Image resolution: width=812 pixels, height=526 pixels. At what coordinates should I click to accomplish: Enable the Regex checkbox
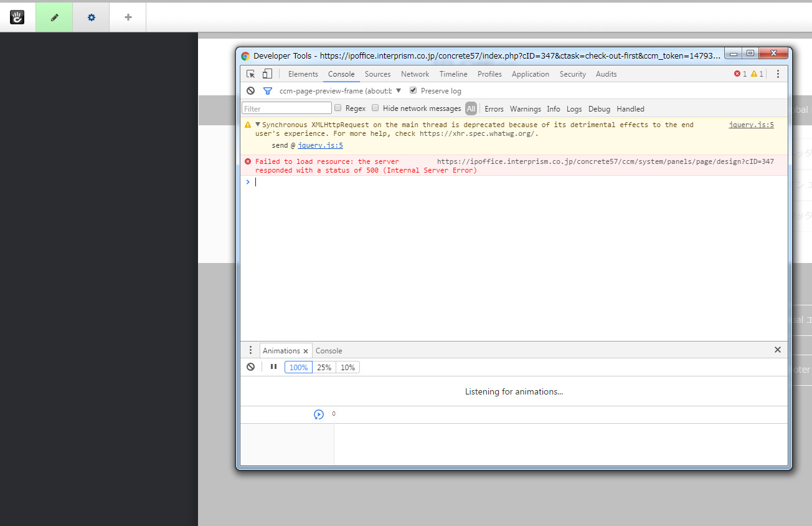pyautogui.click(x=338, y=108)
